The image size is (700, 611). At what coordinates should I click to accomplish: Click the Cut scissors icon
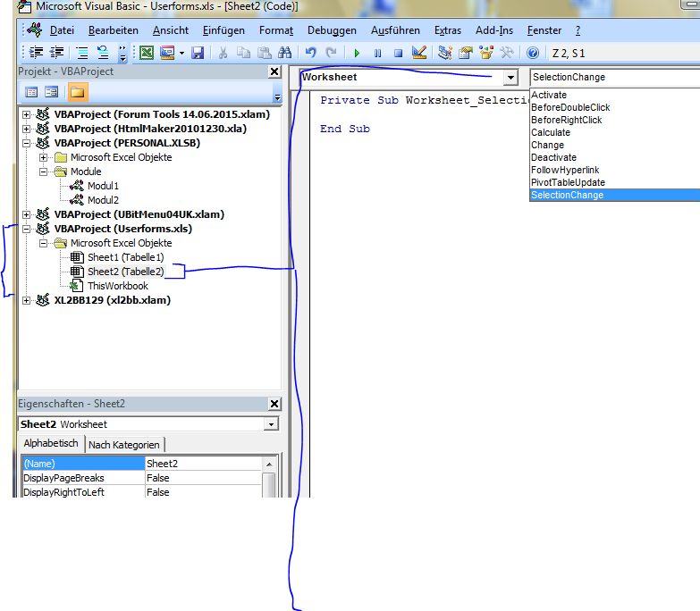(x=223, y=53)
